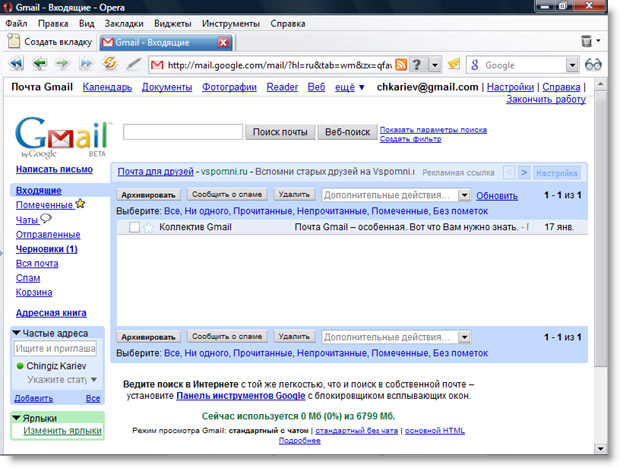Open the Виджеты menu

point(172,23)
